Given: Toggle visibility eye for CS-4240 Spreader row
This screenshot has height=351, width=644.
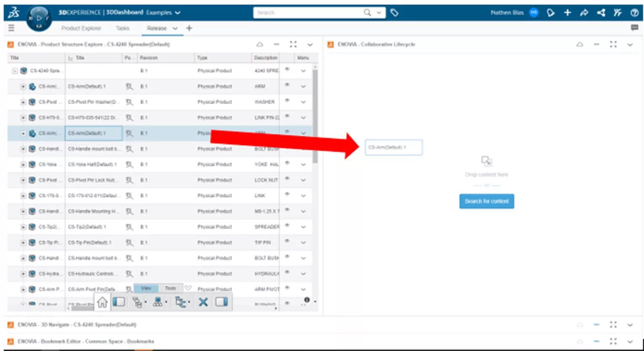Looking at the screenshot, I should 287,69.
